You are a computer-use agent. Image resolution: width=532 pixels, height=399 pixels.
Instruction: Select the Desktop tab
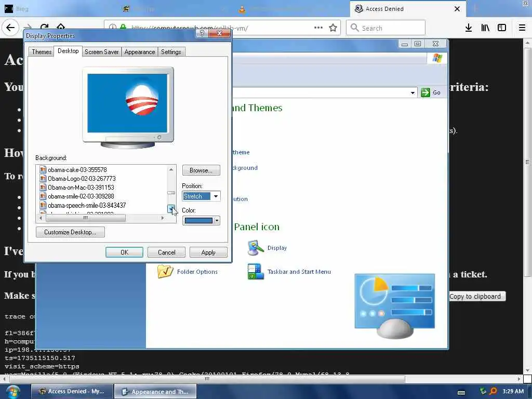[x=68, y=51]
